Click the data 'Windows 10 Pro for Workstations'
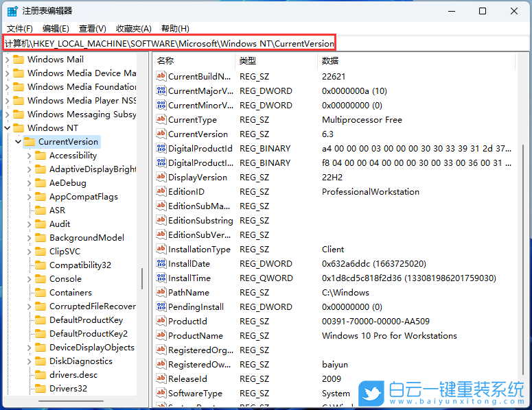Screen dimensions: 532x410 point(389,336)
